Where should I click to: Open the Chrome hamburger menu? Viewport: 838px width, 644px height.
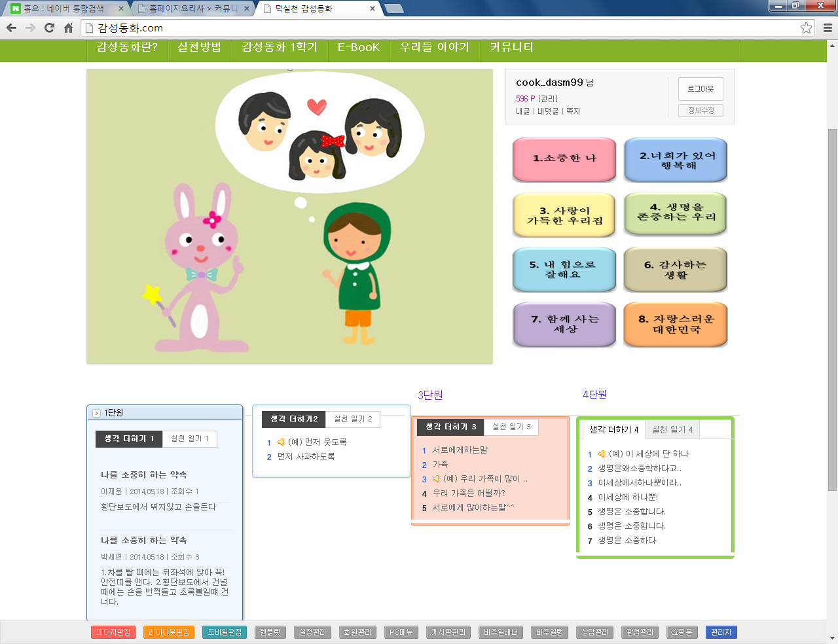(828, 27)
